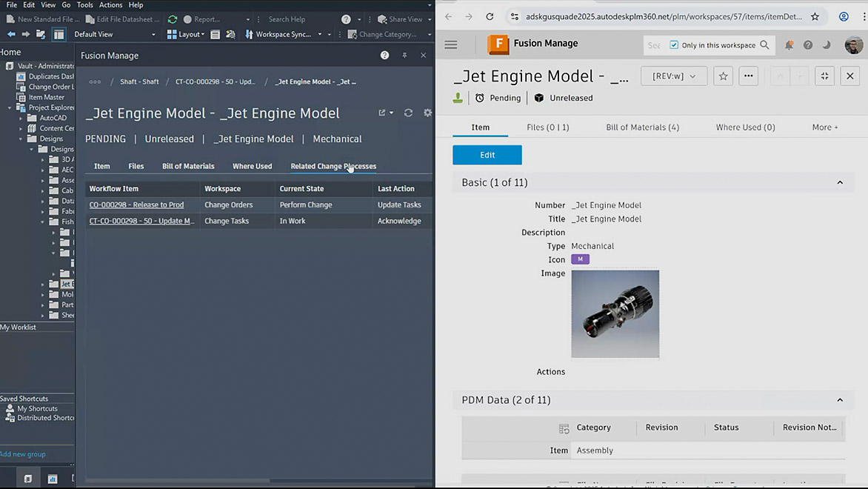
Task: Close the item details with X button
Action: pyautogui.click(x=850, y=76)
